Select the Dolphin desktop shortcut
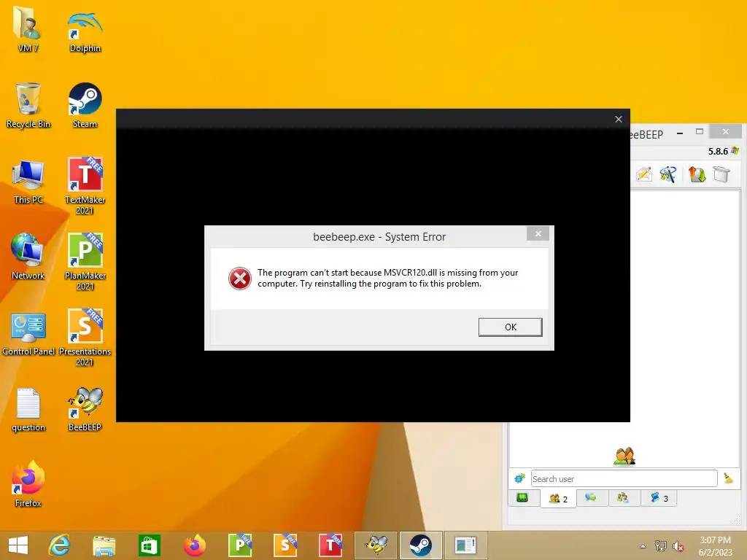 coord(85,31)
